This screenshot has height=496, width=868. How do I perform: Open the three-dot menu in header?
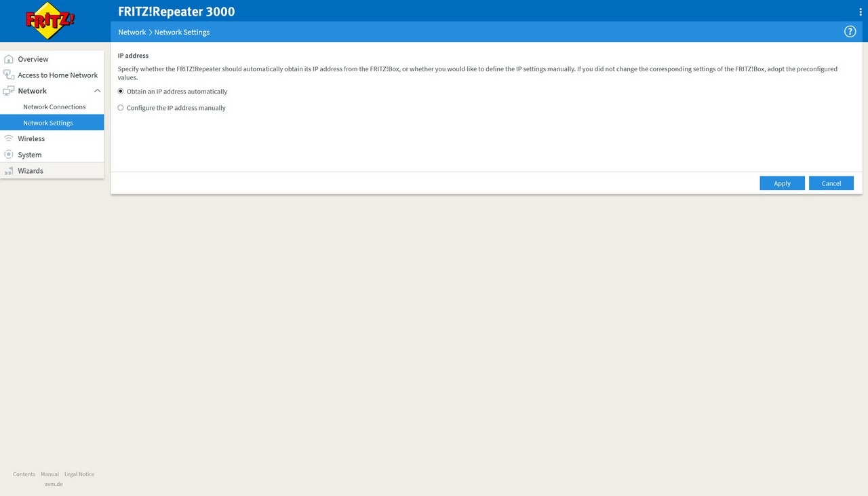(x=861, y=12)
